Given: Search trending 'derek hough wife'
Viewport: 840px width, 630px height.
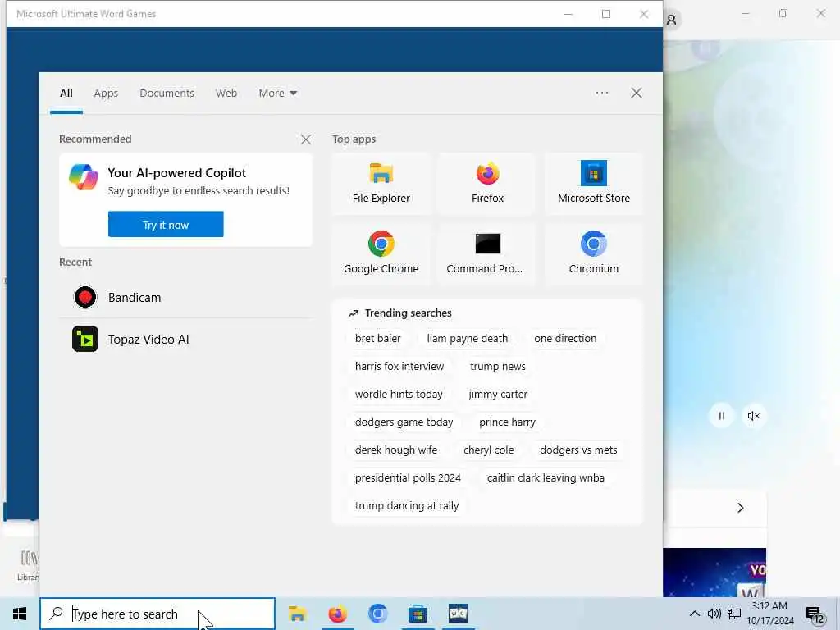Looking at the screenshot, I should click(x=396, y=450).
